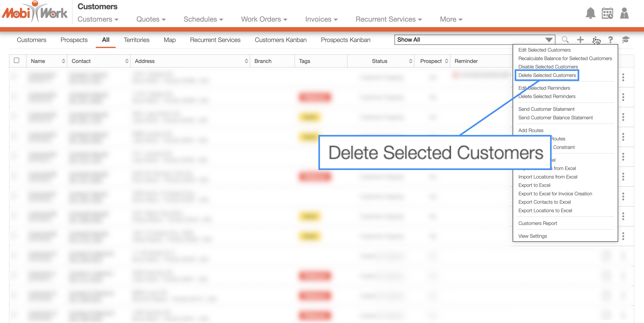
Task: Switch to the Customers Kanban tab
Action: tap(280, 40)
